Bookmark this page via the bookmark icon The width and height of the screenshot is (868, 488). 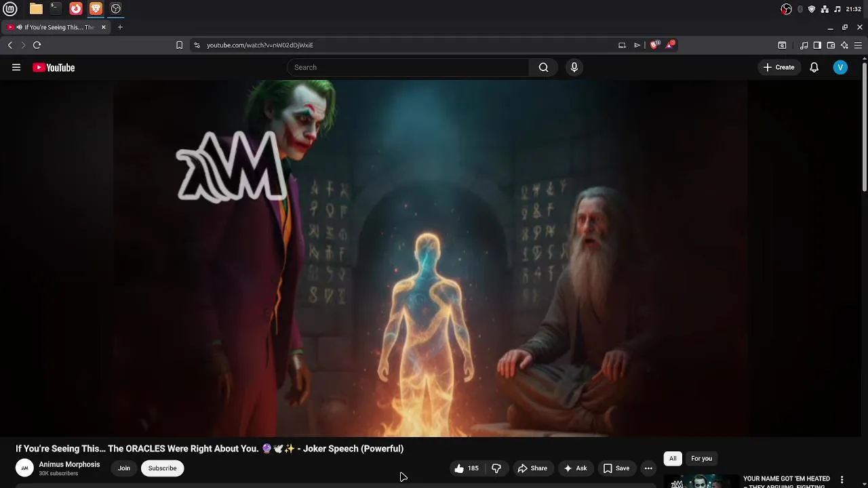coord(179,45)
